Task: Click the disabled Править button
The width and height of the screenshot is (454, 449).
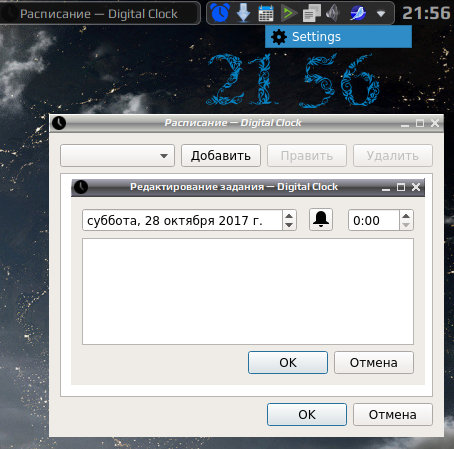Action: click(307, 156)
